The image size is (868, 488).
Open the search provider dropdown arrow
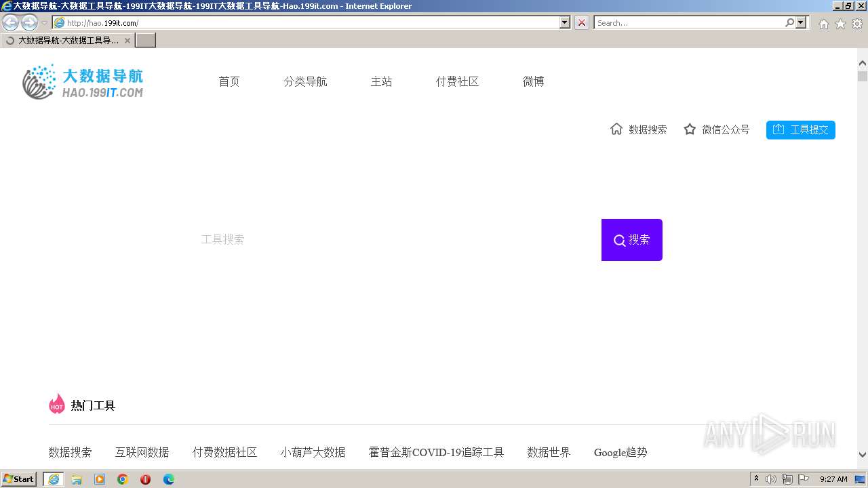[802, 23]
